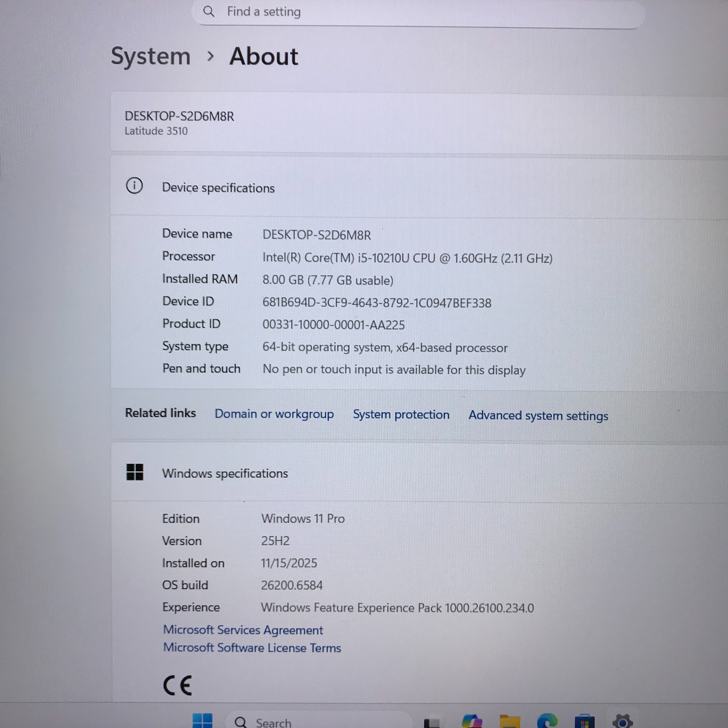Image resolution: width=728 pixels, height=728 pixels.
Task: Click the Device specifications info icon
Action: (134, 186)
